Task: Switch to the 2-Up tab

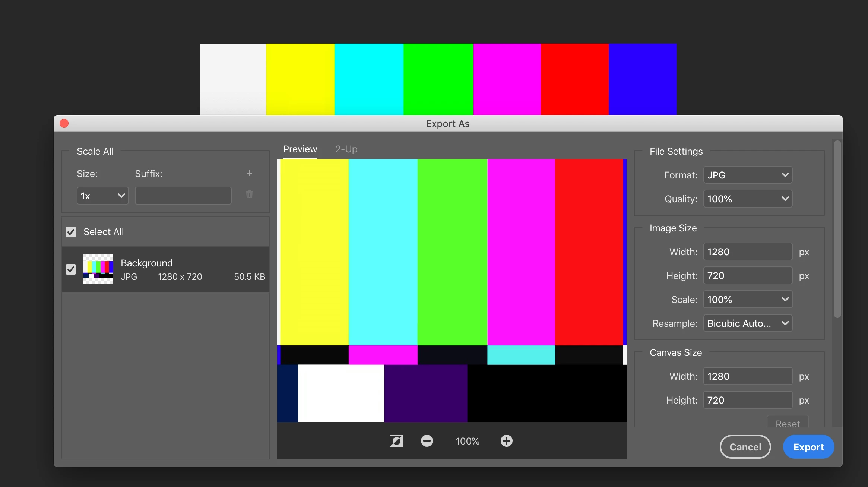Action: (346, 149)
